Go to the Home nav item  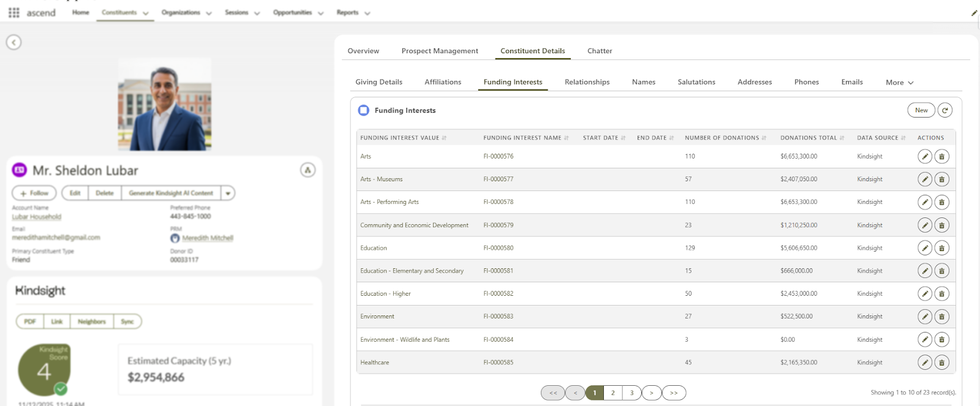coord(81,12)
